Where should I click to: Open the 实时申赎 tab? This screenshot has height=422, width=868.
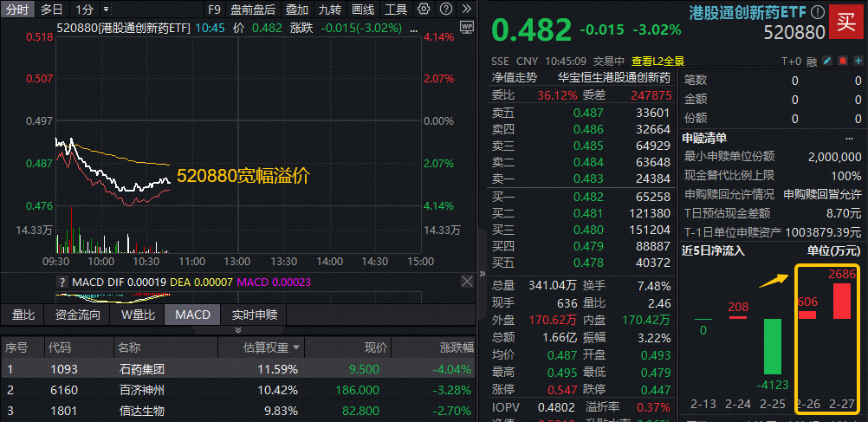(x=254, y=315)
